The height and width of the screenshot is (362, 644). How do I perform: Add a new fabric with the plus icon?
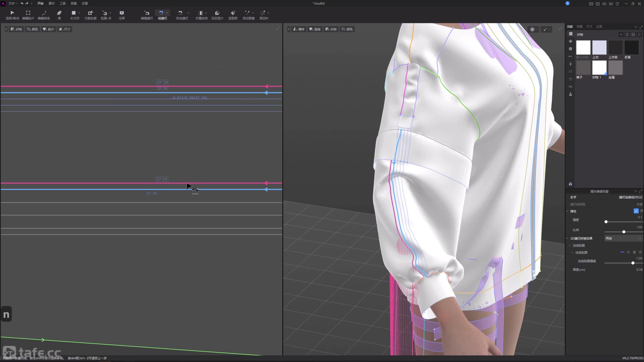click(621, 34)
